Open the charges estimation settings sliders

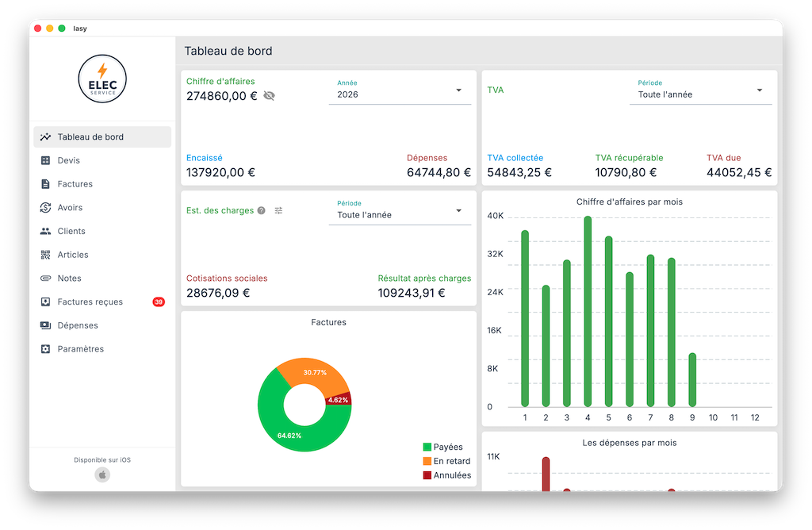coord(278,210)
